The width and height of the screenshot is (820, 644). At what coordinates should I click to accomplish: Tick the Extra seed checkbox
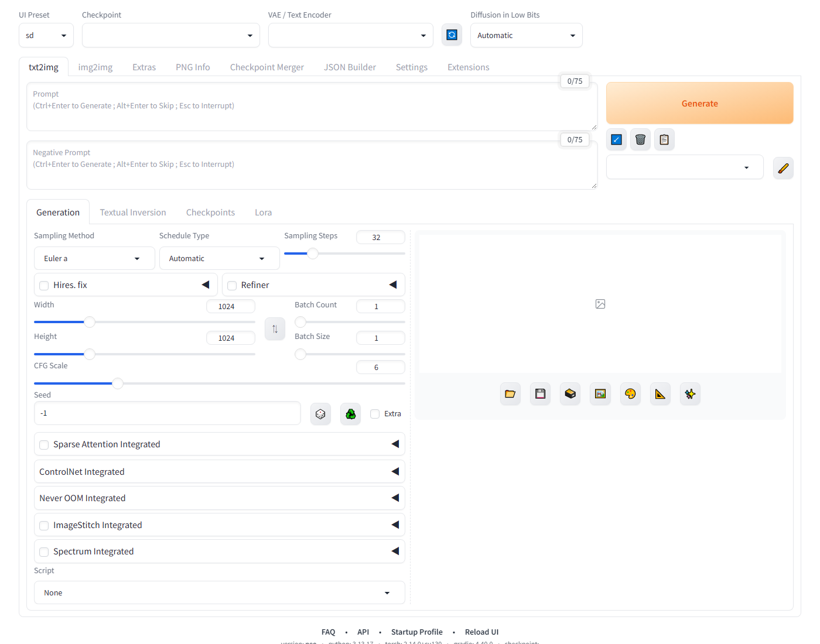click(375, 414)
